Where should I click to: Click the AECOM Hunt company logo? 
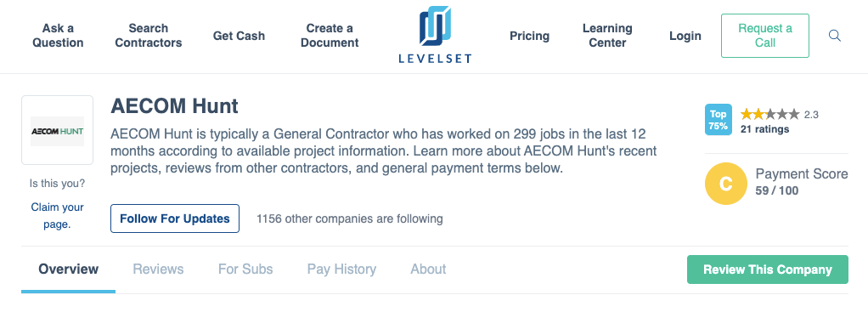pos(57,131)
